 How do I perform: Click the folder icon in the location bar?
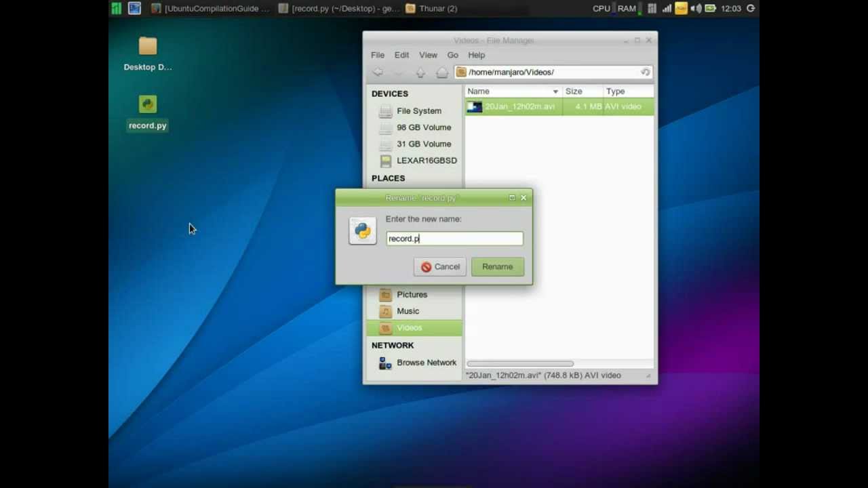(x=461, y=72)
